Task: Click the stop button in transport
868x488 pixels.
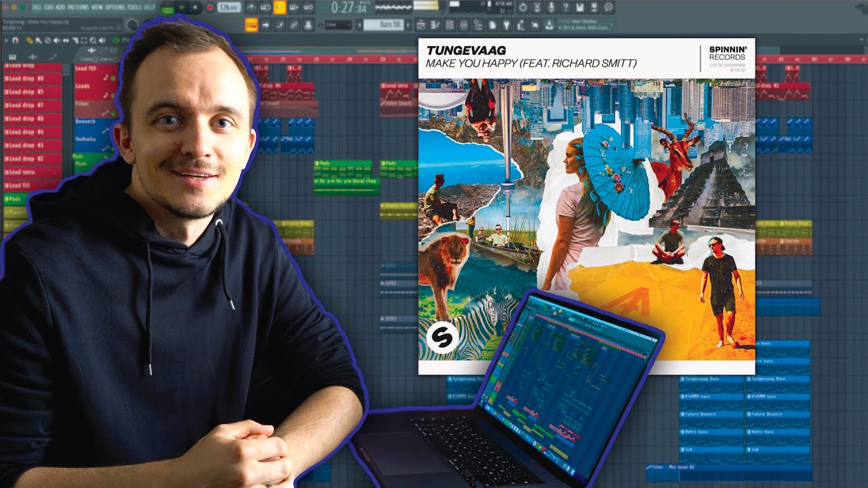Action: 195,7
